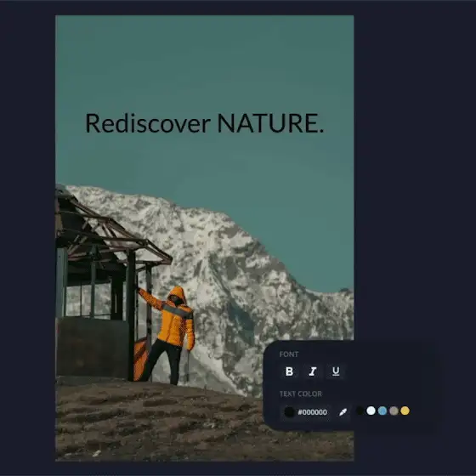Click the word Rediscover in the headline

148,123
